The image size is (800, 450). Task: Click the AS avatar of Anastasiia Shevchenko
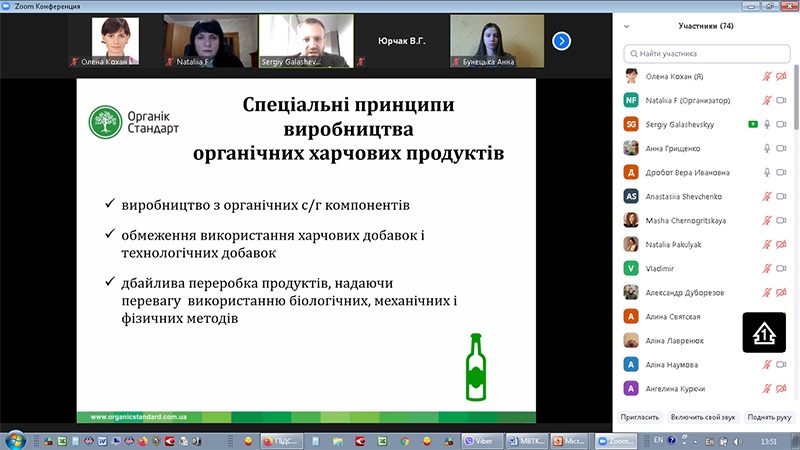[631, 196]
